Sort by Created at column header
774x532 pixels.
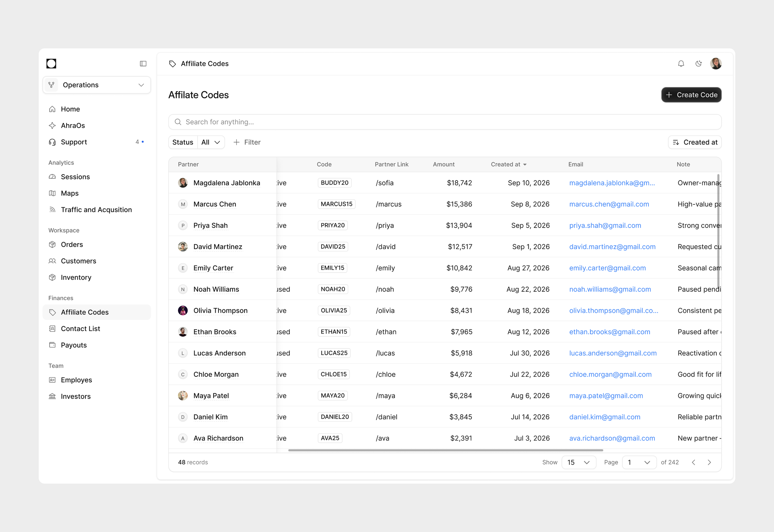click(509, 164)
